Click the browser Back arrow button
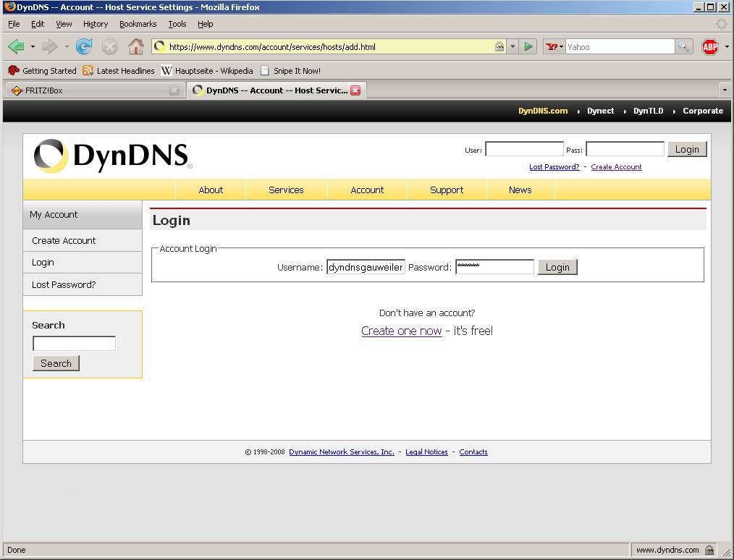The width and height of the screenshot is (734, 560). [x=16, y=47]
